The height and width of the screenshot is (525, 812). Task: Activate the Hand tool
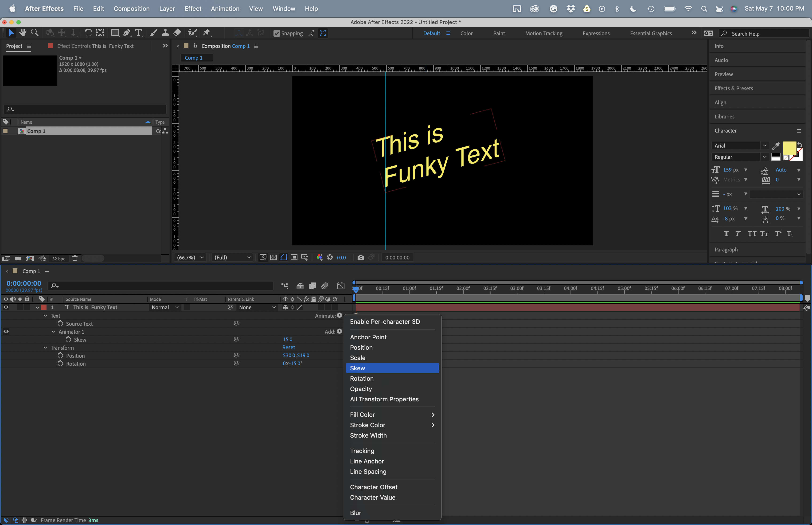[23, 33]
